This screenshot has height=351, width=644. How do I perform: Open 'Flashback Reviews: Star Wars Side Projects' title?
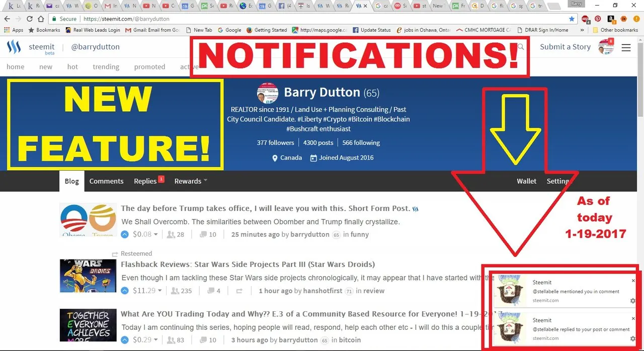pyautogui.click(x=248, y=264)
